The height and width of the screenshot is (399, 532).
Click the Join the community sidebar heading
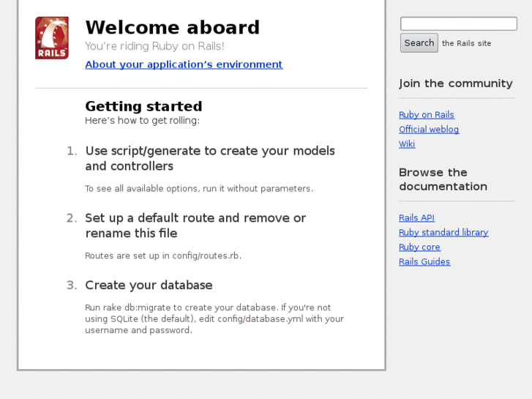tap(456, 83)
